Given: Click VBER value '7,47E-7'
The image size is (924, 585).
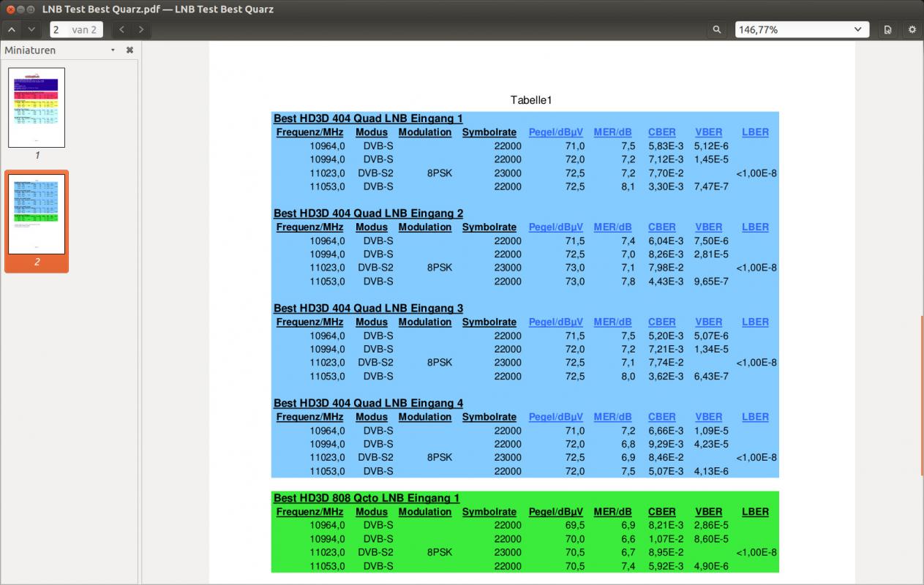Looking at the screenshot, I should (x=711, y=186).
